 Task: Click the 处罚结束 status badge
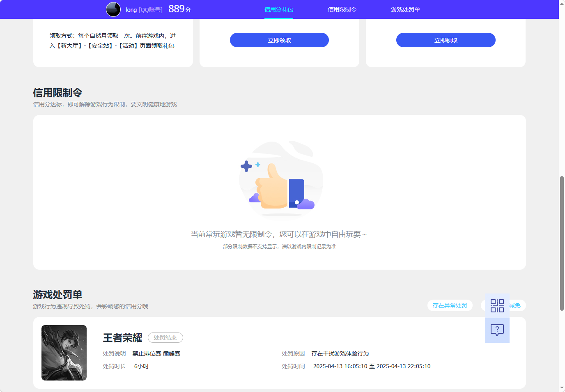[x=165, y=337]
